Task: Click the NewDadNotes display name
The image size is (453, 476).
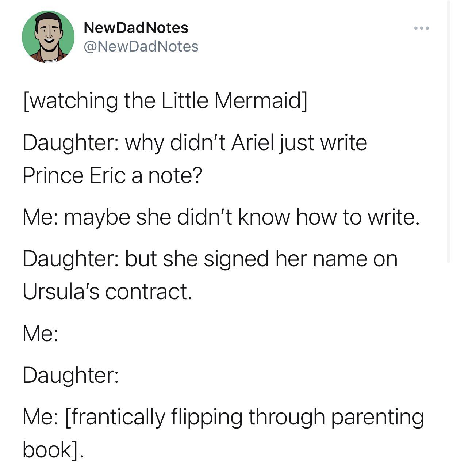Action: 136,28
